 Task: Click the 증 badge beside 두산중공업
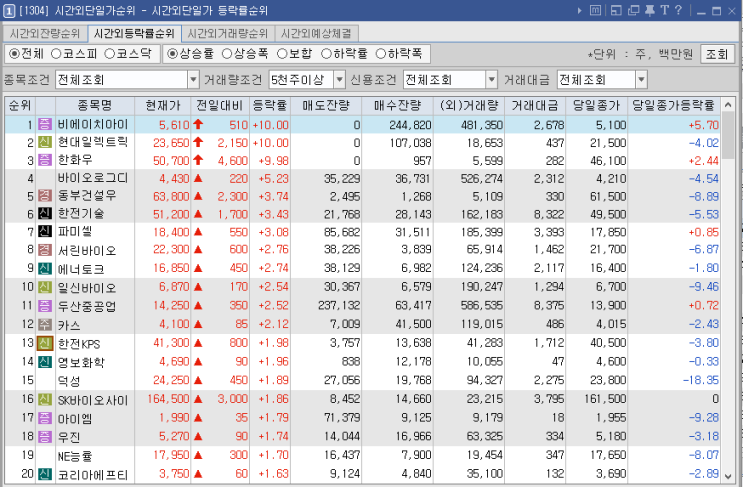[x=45, y=306]
